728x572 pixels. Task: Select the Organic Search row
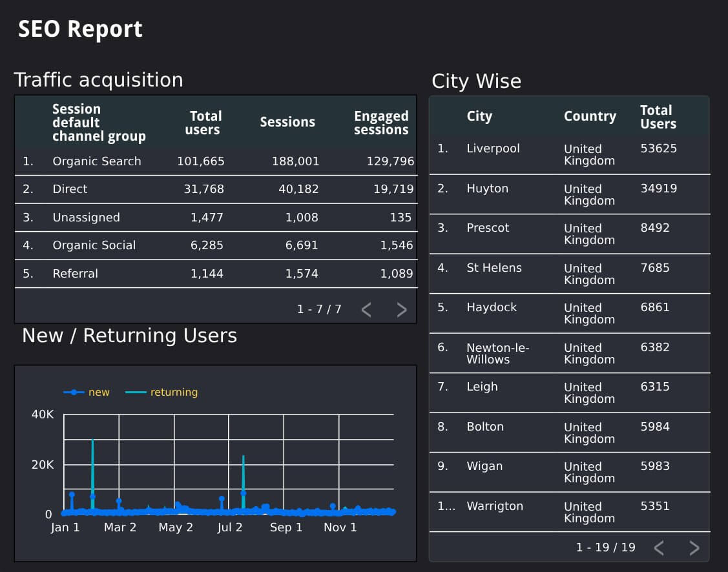coord(97,161)
